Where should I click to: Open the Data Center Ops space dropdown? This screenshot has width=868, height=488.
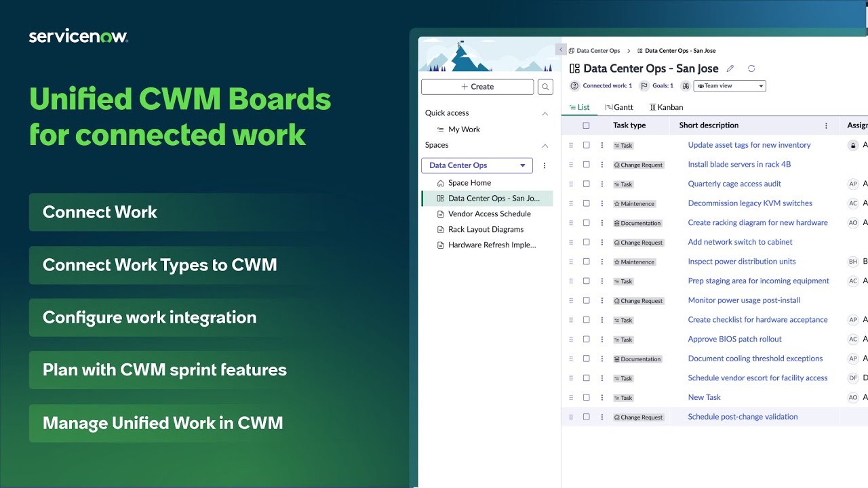click(x=522, y=165)
